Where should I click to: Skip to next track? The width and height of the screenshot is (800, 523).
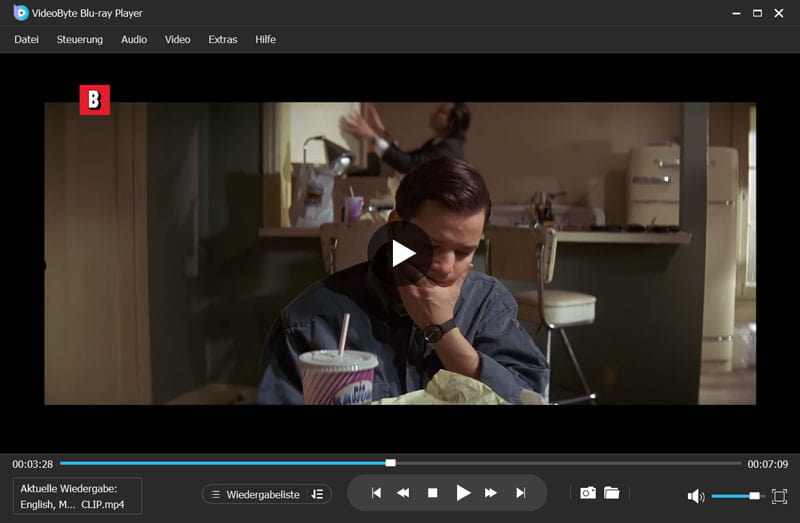point(520,493)
